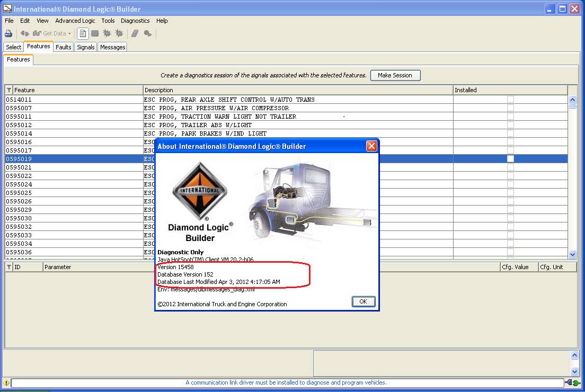The width and height of the screenshot is (585, 392).
Task: Toggle Installed checkbox for feature 0514011
Action: [510, 100]
